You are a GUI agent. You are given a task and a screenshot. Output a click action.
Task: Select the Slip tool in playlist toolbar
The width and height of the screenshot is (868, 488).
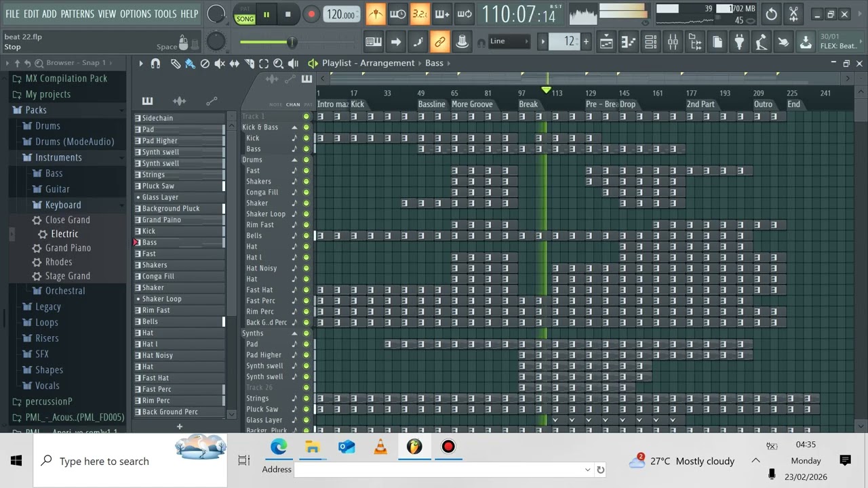pos(235,63)
